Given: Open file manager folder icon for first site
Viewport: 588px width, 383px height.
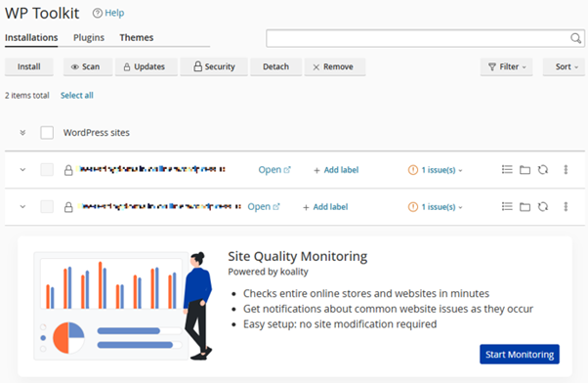Looking at the screenshot, I should [x=525, y=170].
